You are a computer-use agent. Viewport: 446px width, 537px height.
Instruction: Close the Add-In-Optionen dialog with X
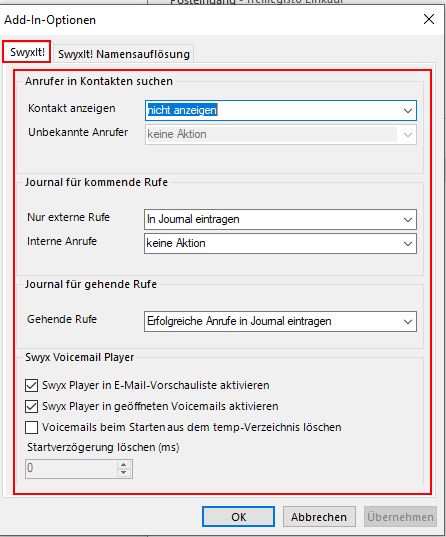429,19
